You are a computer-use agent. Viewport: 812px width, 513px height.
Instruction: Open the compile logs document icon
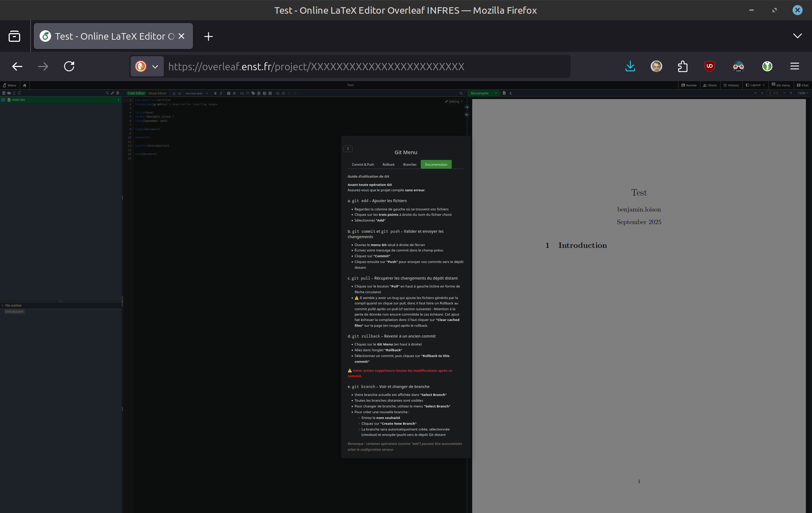tap(504, 93)
